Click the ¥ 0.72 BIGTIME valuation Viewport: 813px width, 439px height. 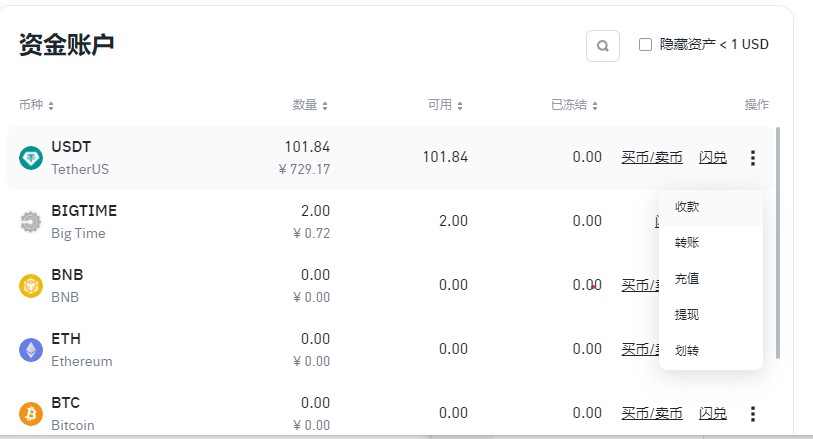point(312,233)
